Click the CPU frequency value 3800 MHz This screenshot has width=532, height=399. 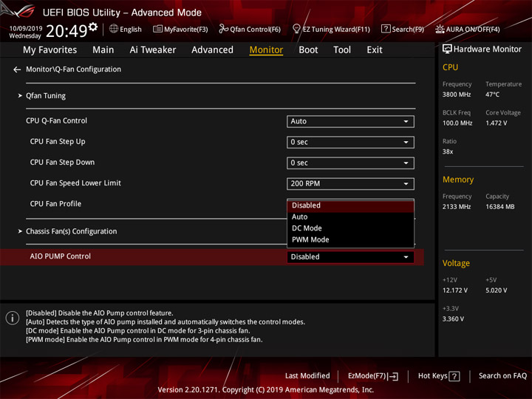point(457,95)
